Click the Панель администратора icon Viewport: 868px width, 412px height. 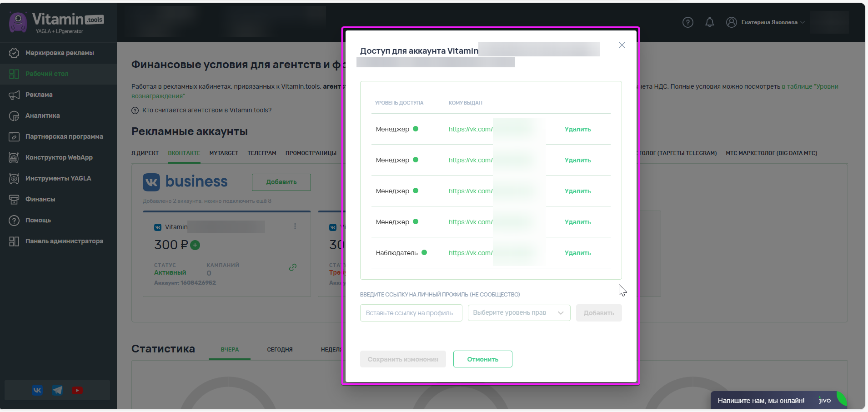click(x=14, y=241)
